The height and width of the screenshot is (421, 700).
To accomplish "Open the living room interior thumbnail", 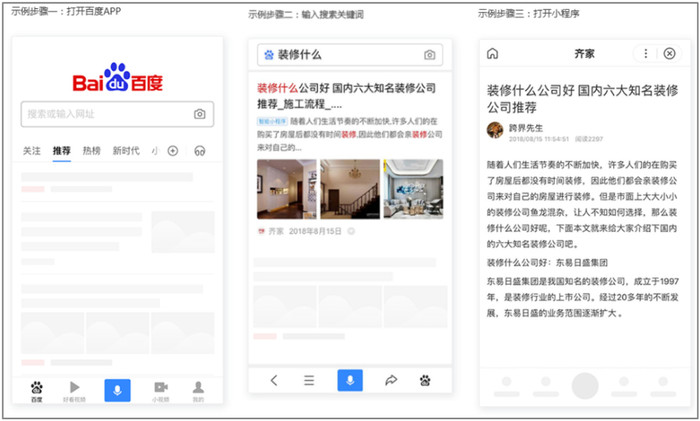I will point(413,189).
